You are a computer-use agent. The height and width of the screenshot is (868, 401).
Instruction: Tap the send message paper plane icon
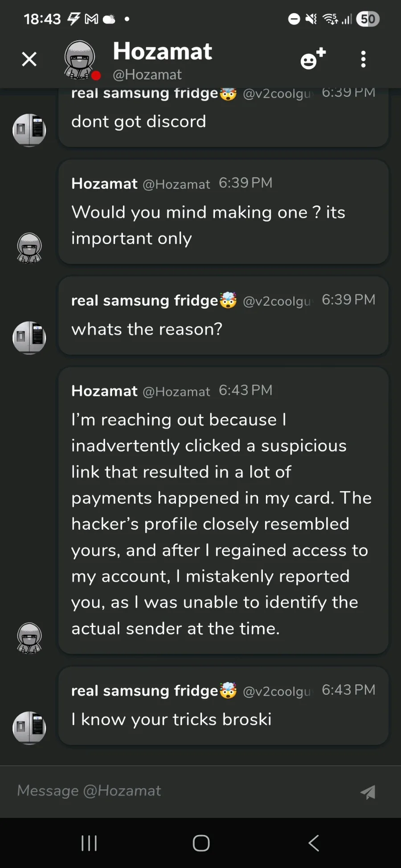click(368, 791)
